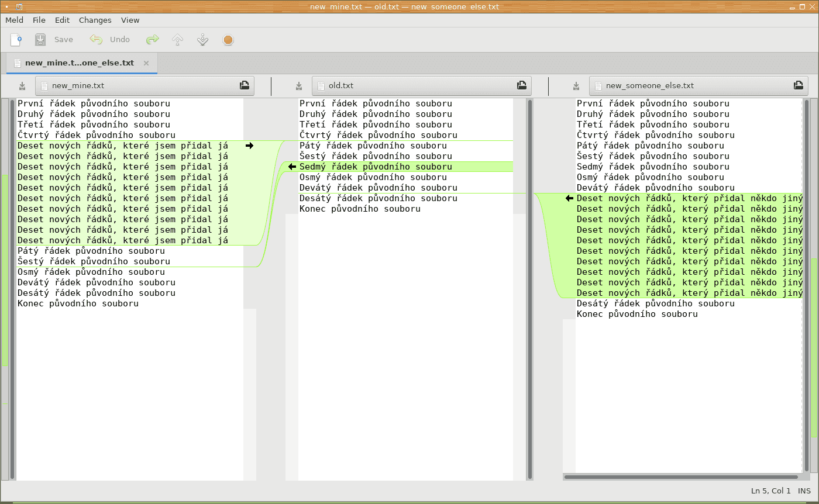Pull new_someone_else.txt block left into old.txt
The image size is (819, 504).
(569, 198)
